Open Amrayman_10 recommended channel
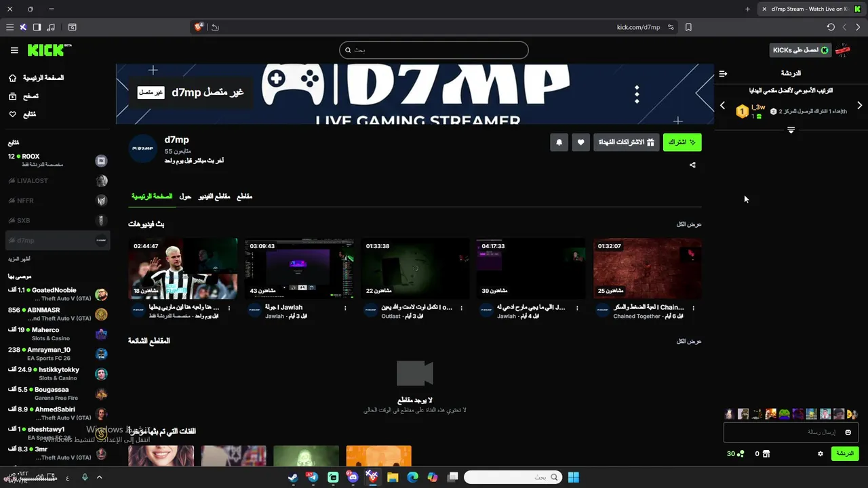This screenshot has width=868, height=488. (x=57, y=354)
